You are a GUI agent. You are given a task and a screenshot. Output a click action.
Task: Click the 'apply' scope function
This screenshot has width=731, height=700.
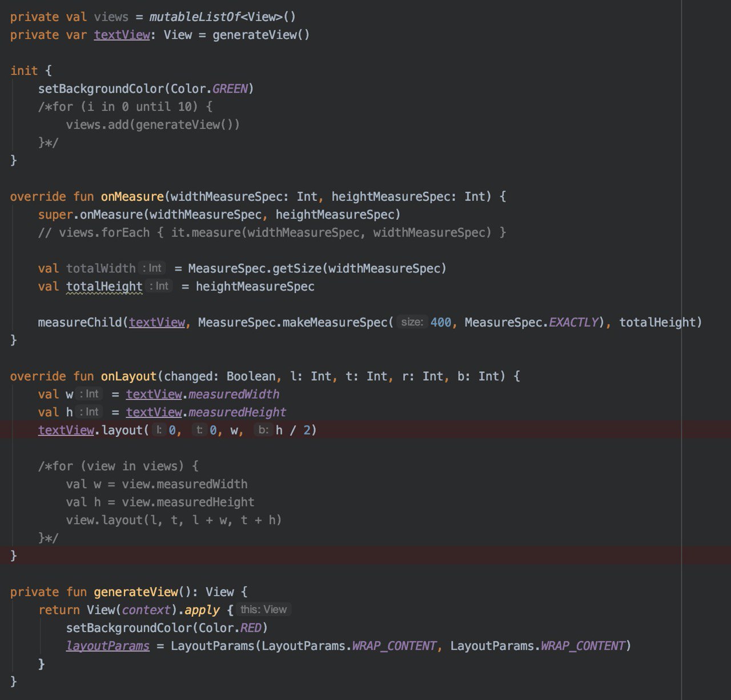tap(202, 610)
